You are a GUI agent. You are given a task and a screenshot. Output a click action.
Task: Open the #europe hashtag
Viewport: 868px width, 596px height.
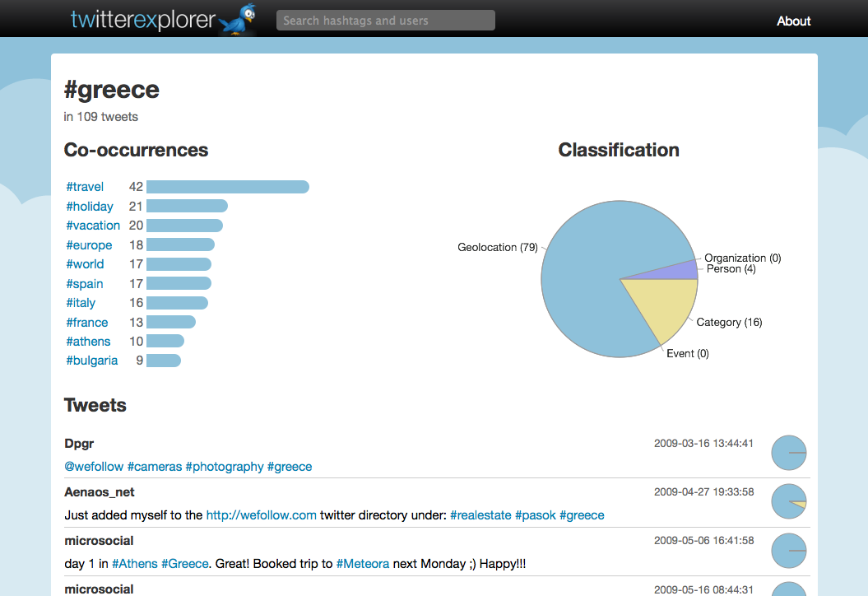89,244
